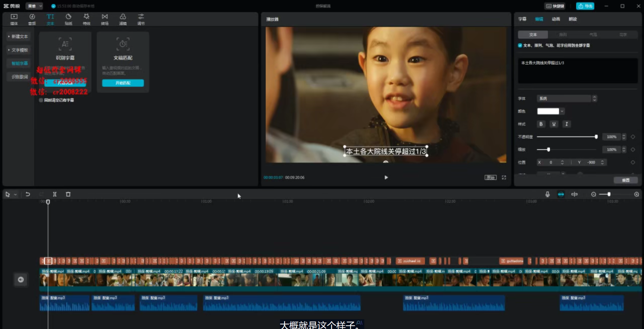The height and width of the screenshot is (329, 644).
Task: Adjust the opacity (不透明度) slider
Action: pyautogui.click(x=566, y=137)
